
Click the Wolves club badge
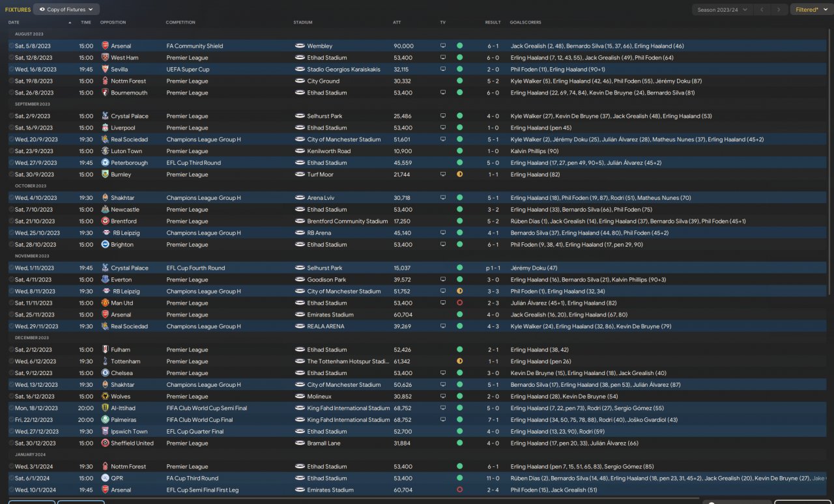tap(106, 397)
